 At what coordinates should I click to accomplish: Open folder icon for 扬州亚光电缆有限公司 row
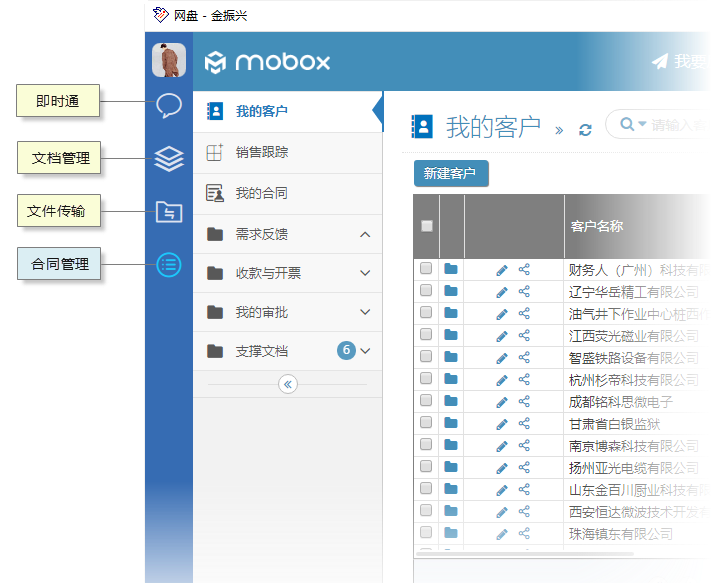click(x=451, y=467)
